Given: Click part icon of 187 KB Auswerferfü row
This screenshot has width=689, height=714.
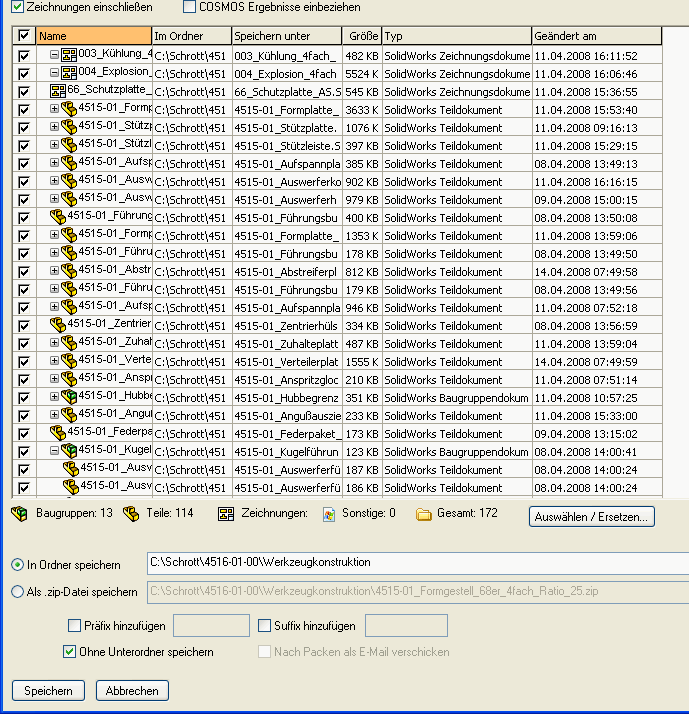Looking at the screenshot, I should (x=71, y=469).
